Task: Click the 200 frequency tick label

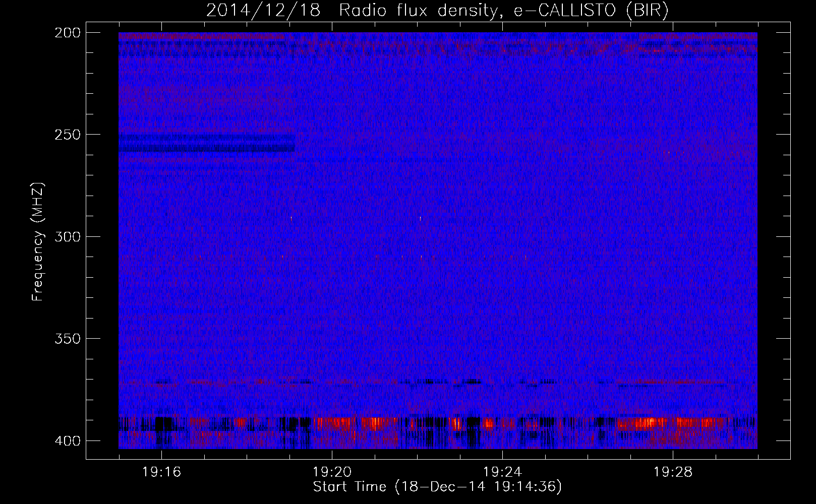Action: coord(67,33)
